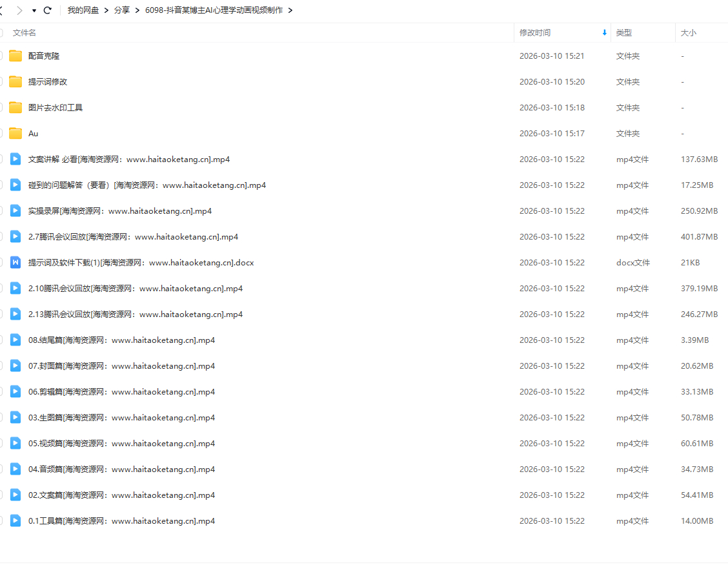Click the video icon of 实操录屏 file

[x=15, y=211]
